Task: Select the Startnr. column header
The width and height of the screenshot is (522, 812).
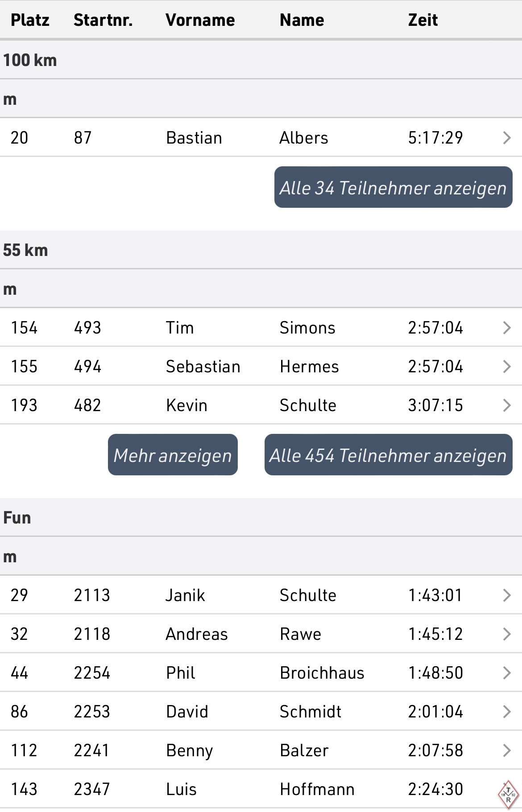Action: pyautogui.click(x=103, y=20)
